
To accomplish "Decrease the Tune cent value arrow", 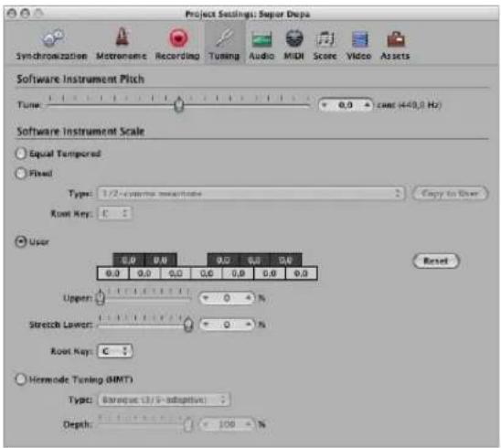I will tap(325, 105).
